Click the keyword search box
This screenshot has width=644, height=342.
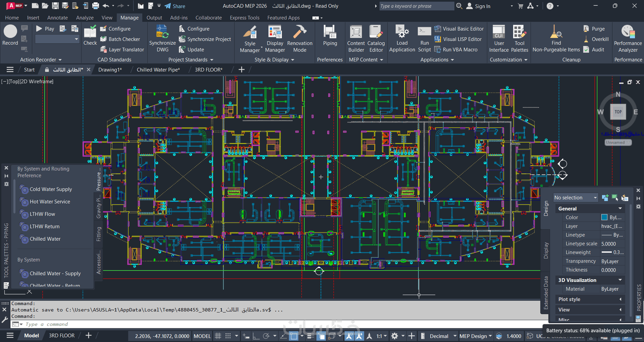[x=416, y=6]
